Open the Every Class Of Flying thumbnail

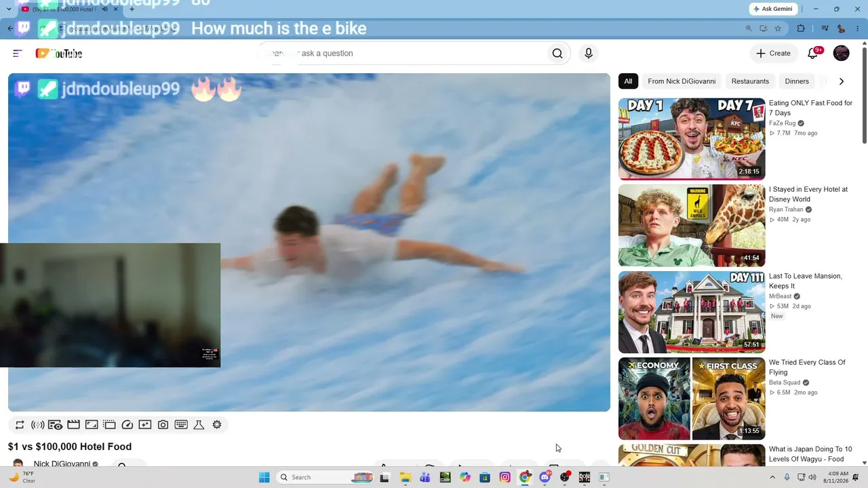pos(692,399)
